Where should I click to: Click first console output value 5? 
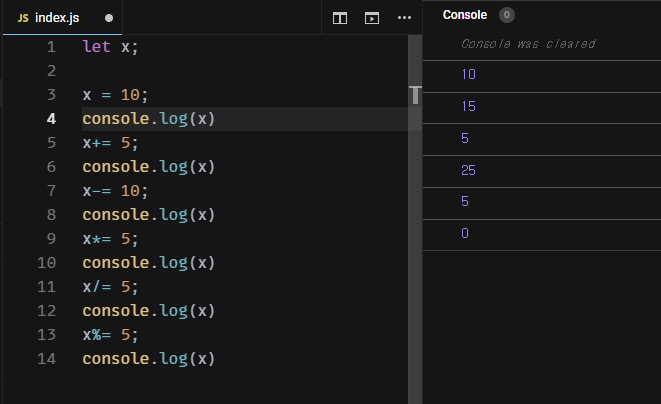pos(465,138)
